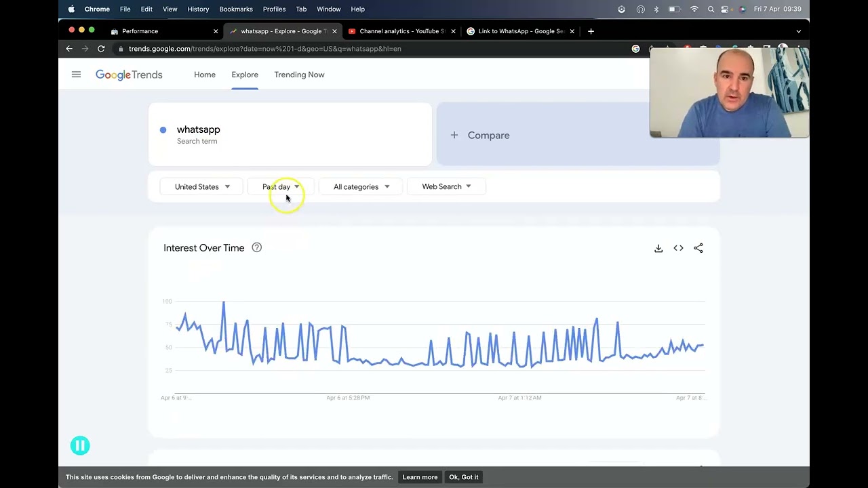Click the Google Trends logo
This screenshot has width=868, height=488.
(x=129, y=75)
